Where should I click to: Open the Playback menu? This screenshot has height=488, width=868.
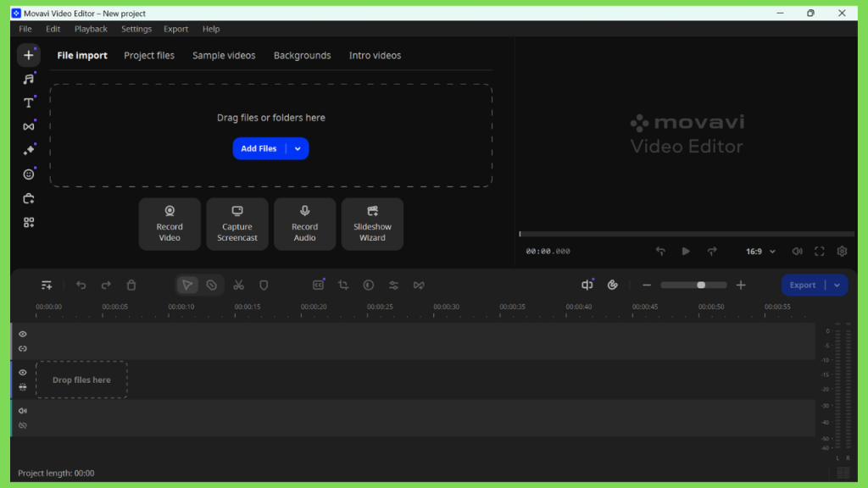tap(91, 29)
